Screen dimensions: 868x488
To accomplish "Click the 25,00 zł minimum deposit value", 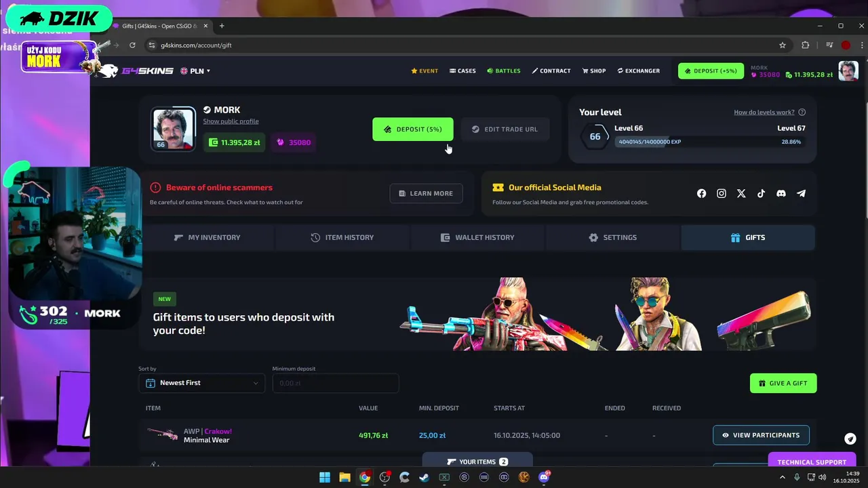I will [432, 435].
